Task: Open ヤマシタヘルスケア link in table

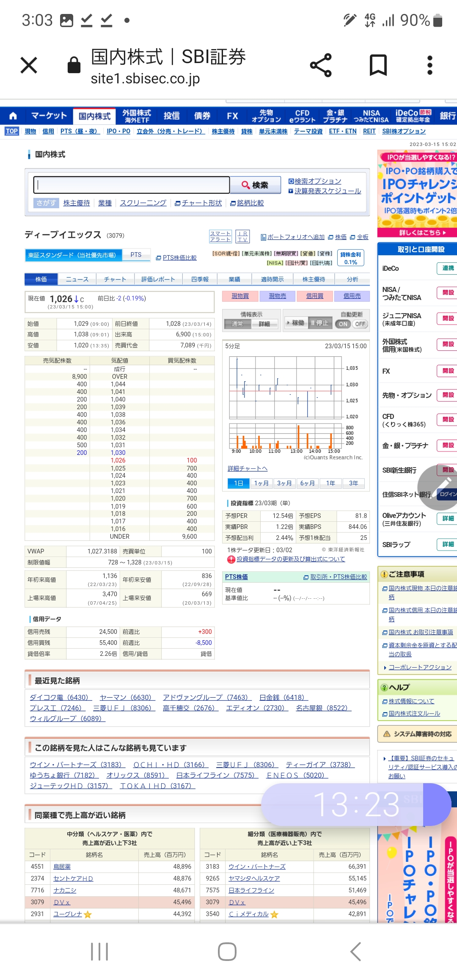Action: coord(254,878)
